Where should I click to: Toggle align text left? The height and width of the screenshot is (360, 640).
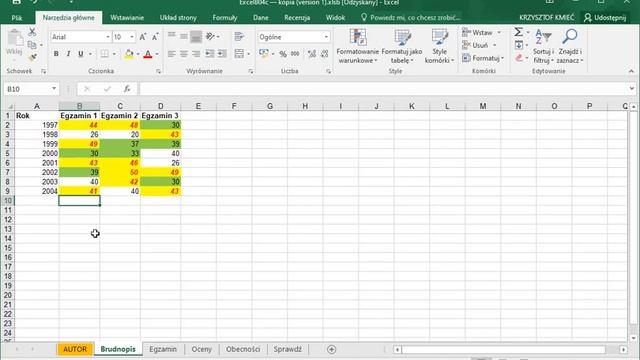click(172, 54)
